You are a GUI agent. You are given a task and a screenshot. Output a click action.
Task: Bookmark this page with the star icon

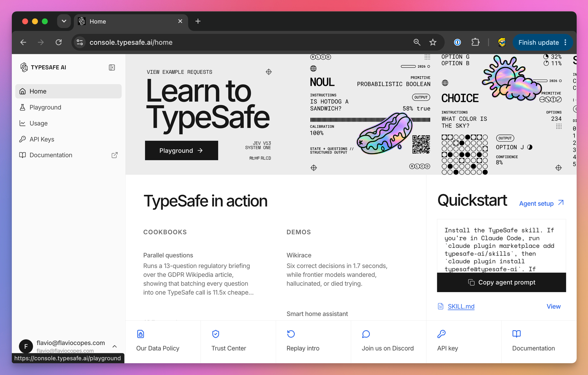(x=433, y=42)
